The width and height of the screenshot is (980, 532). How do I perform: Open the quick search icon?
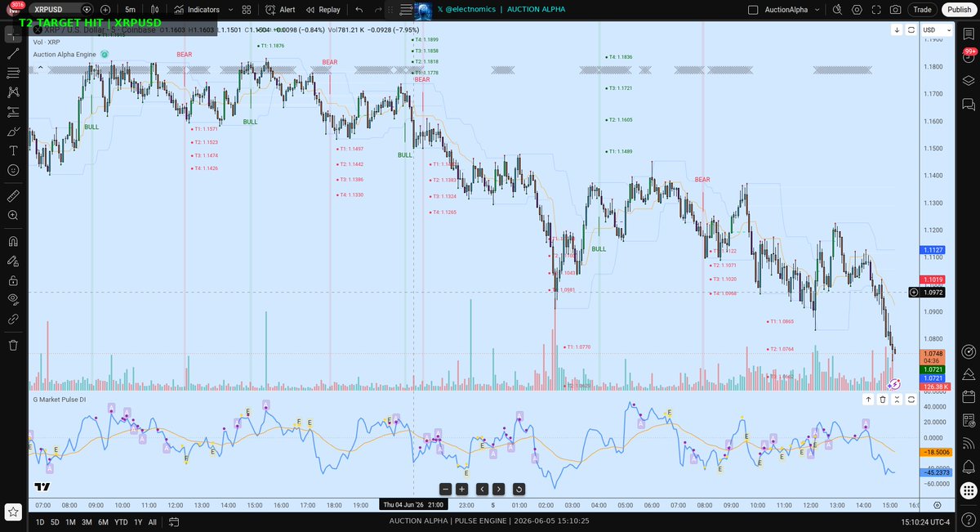click(835, 10)
